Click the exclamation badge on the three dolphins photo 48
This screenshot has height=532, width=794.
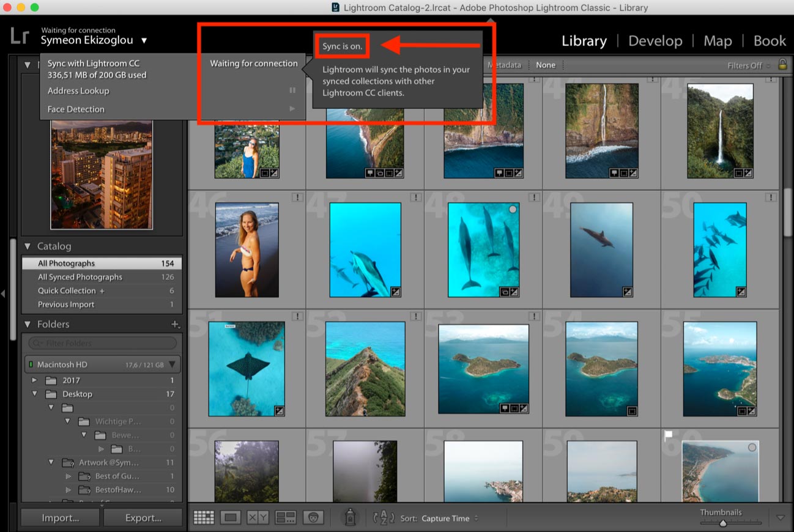point(534,197)
